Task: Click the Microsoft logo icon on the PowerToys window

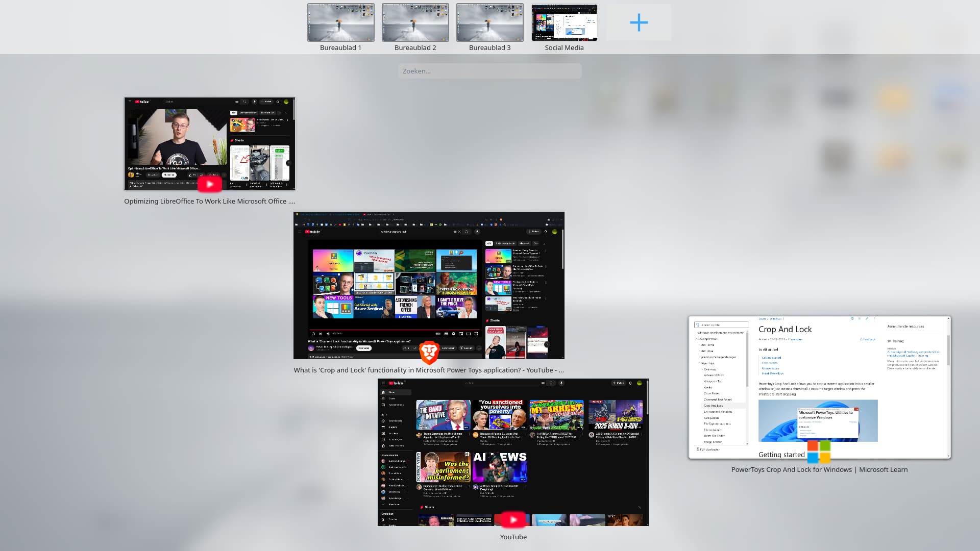Action: click(819, 452)
